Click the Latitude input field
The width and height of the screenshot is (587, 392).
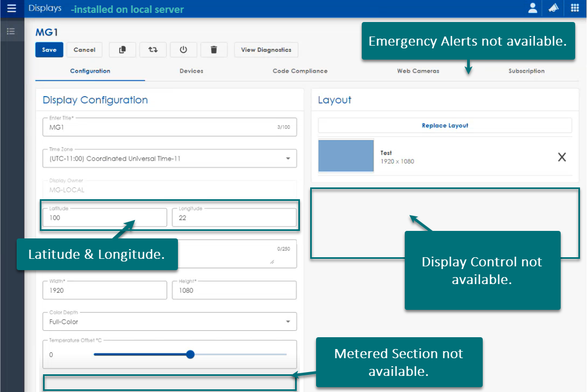[105, 218]
